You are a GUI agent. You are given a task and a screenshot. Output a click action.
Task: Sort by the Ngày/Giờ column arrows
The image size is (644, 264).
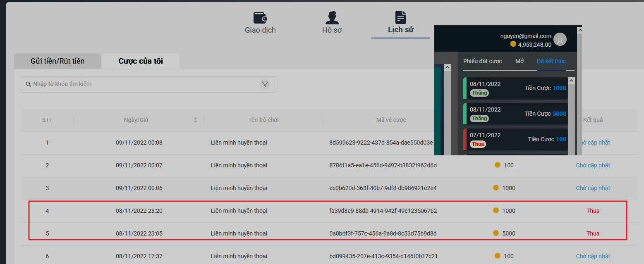(x=195, y=120)
